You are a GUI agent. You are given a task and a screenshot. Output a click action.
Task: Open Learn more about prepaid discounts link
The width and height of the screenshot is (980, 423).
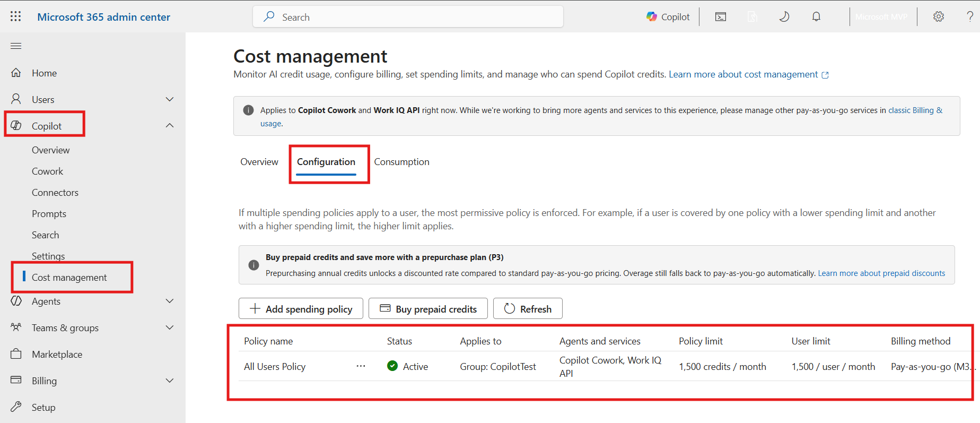[881, 273]
